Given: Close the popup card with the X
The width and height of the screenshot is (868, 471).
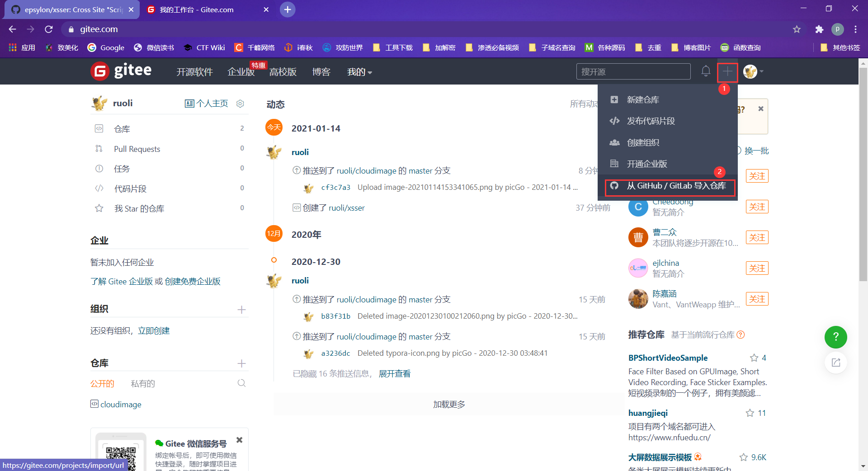Looking at the screenshot, I should pyautogui.click(x=761, y=109).
